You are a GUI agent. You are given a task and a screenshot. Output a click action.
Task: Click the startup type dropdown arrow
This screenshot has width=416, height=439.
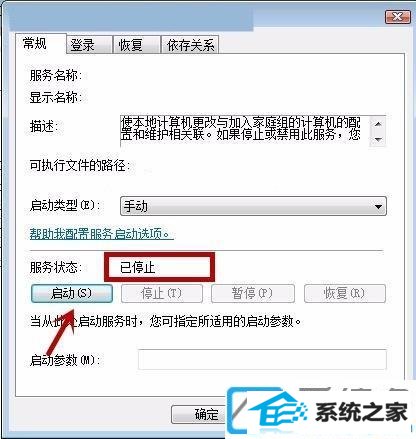tap(378, 207)
